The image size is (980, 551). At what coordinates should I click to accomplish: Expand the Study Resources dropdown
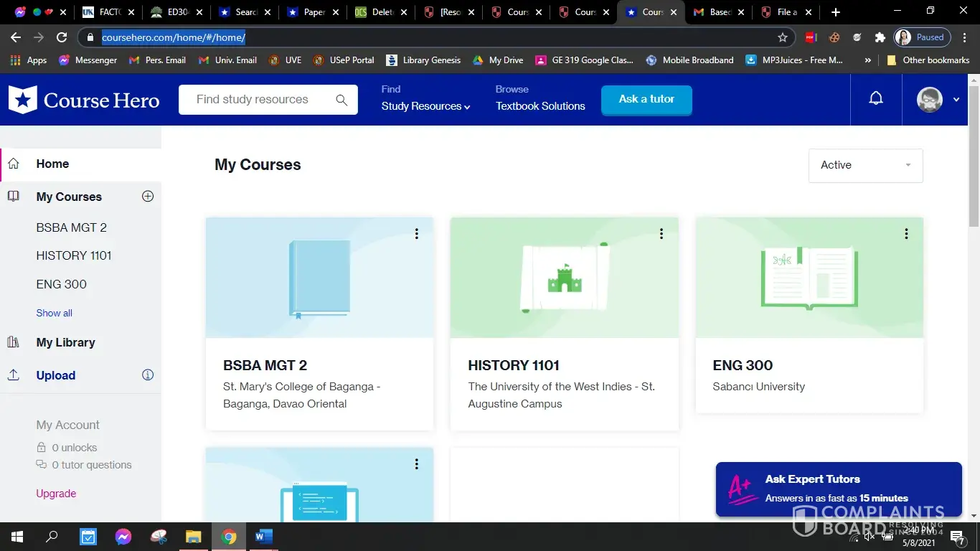coord(425,106)
